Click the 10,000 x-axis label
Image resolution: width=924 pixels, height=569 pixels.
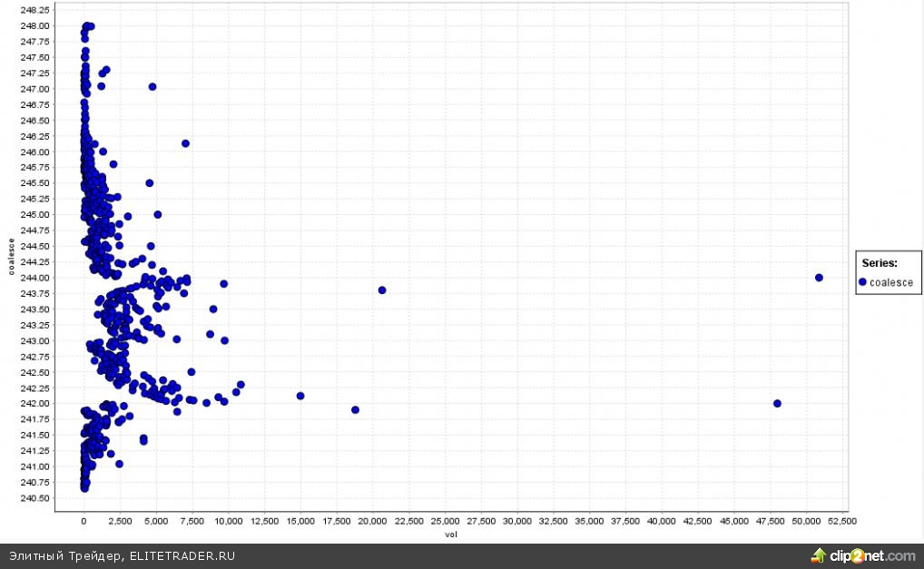pyautogui.click(x=229, y=521)
